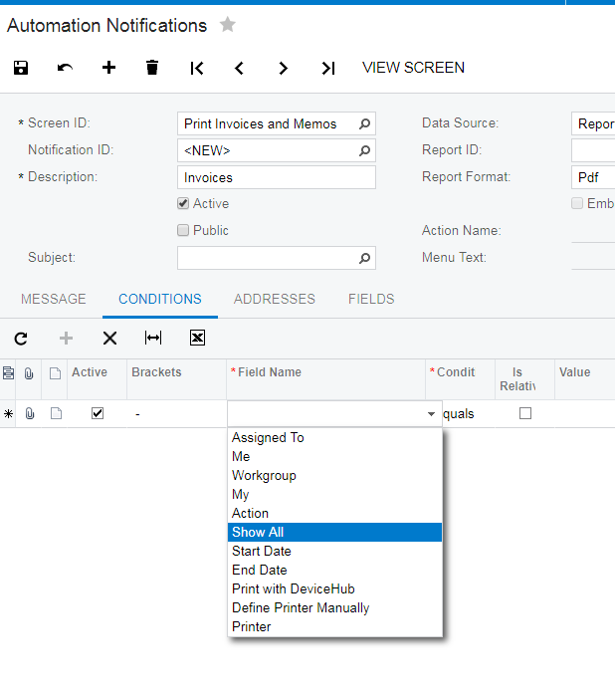Image resolution: width=615 pixels, height=700 pixels.
Task: Go to first record icon
Action: click(x=197, y=68)
